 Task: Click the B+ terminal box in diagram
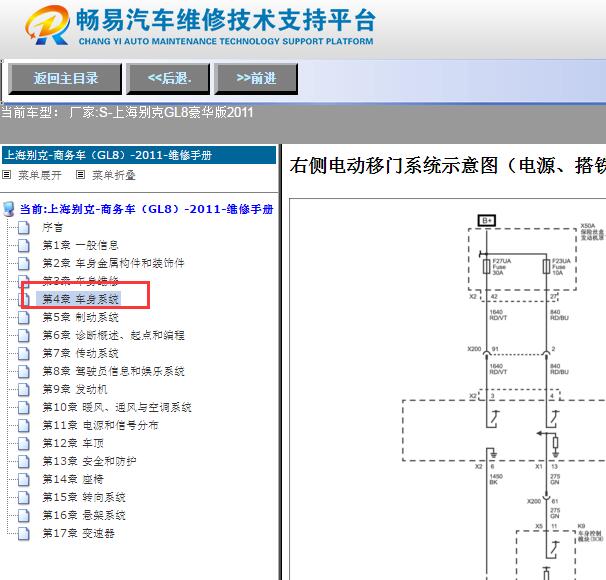click(x=487, y=220)
